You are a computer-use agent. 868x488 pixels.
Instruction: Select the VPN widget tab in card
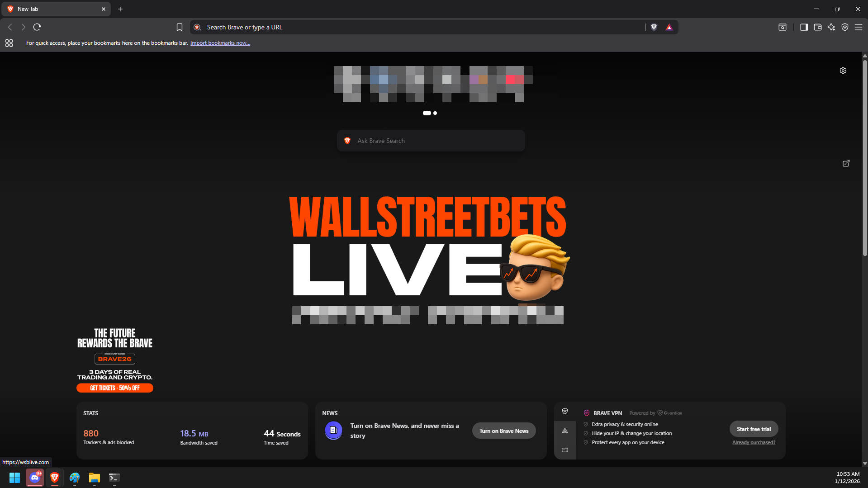point(564,411)
